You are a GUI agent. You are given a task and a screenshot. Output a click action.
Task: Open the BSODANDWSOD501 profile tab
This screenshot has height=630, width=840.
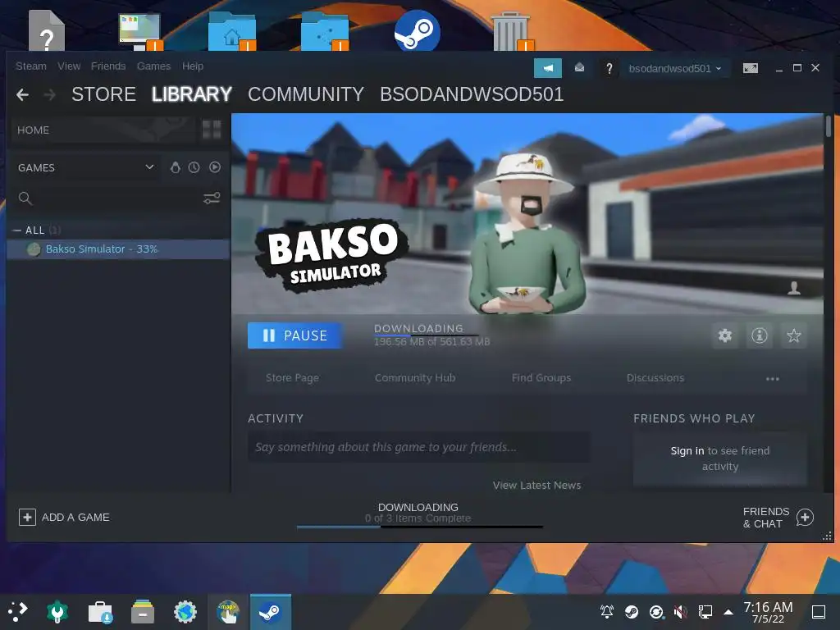coord(472,94)
